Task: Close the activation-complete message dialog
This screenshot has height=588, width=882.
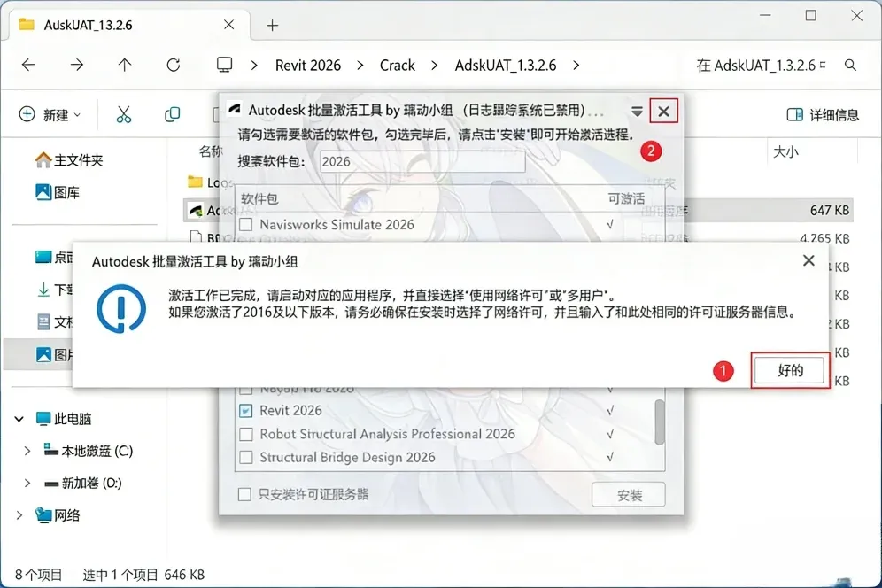Action: tap(808, 260)
